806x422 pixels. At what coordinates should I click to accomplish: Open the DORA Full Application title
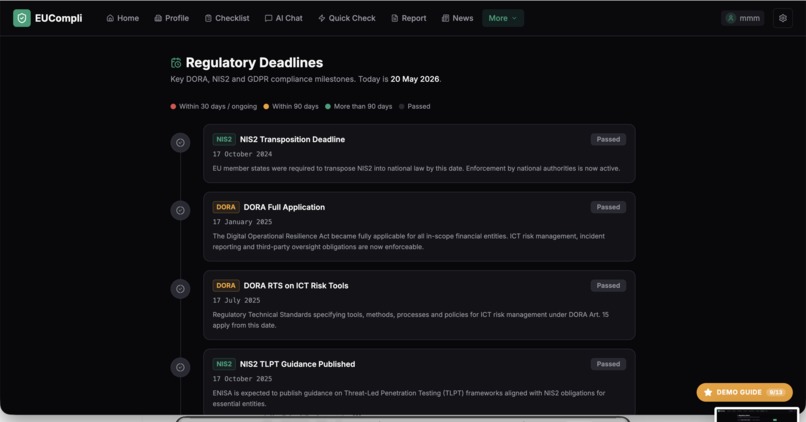coord(284,207)
